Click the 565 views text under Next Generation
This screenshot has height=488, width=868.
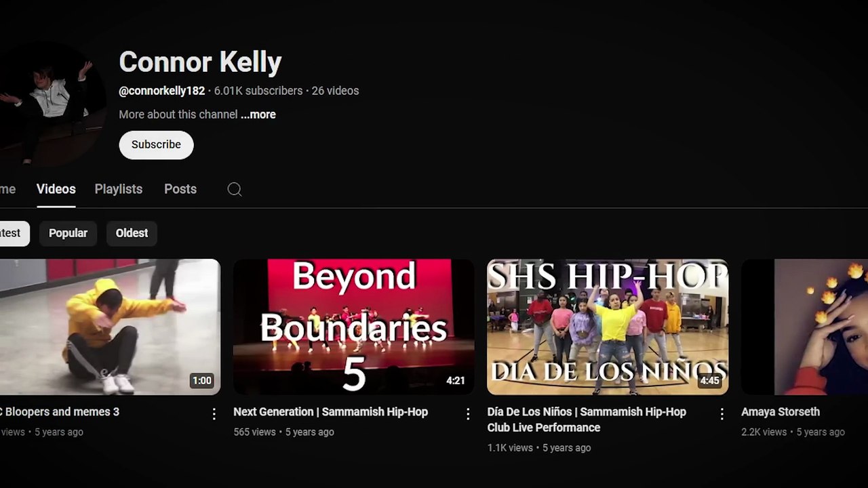254,432
